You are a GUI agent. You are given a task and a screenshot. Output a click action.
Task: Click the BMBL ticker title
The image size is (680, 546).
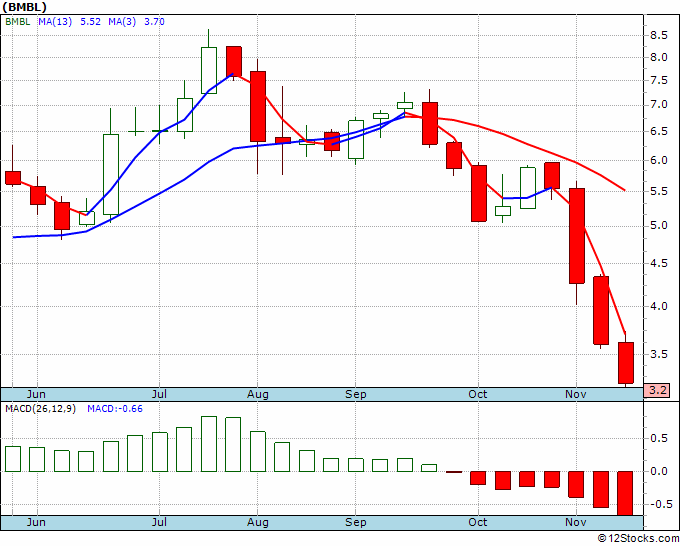[x=24, y=7]
